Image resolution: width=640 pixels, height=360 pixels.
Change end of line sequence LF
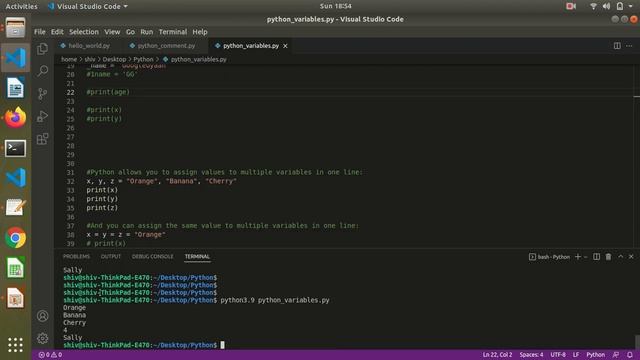click(x=576, y=355)
